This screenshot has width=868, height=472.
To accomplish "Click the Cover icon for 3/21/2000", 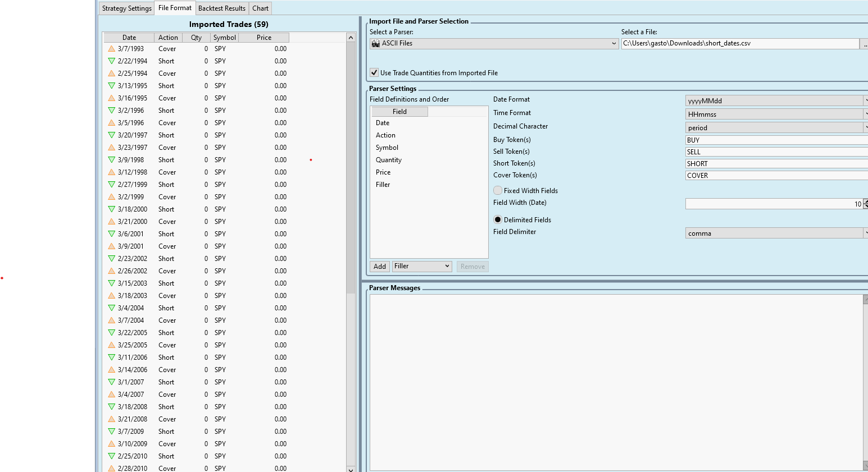I will [x=112, y=222].
